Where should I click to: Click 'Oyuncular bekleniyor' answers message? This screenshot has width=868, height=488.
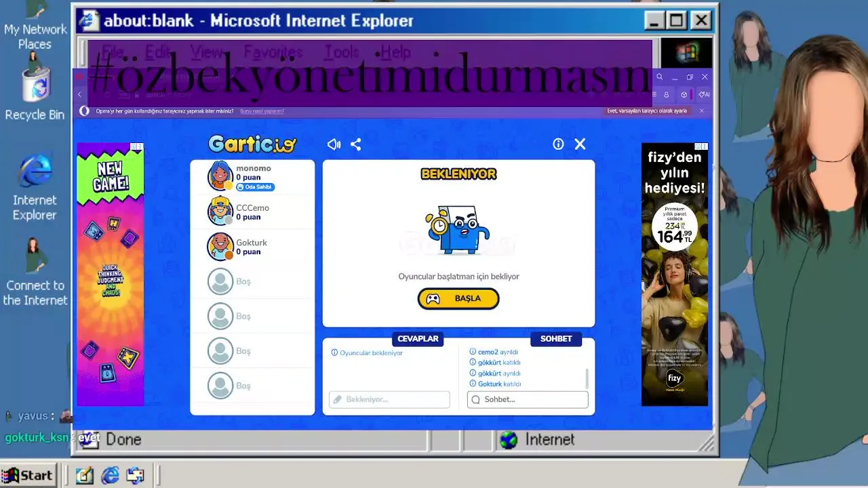[367, 353]
